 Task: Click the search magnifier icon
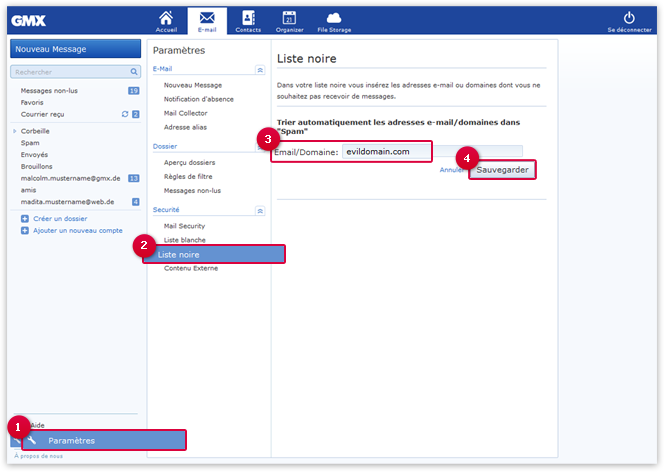134,72
